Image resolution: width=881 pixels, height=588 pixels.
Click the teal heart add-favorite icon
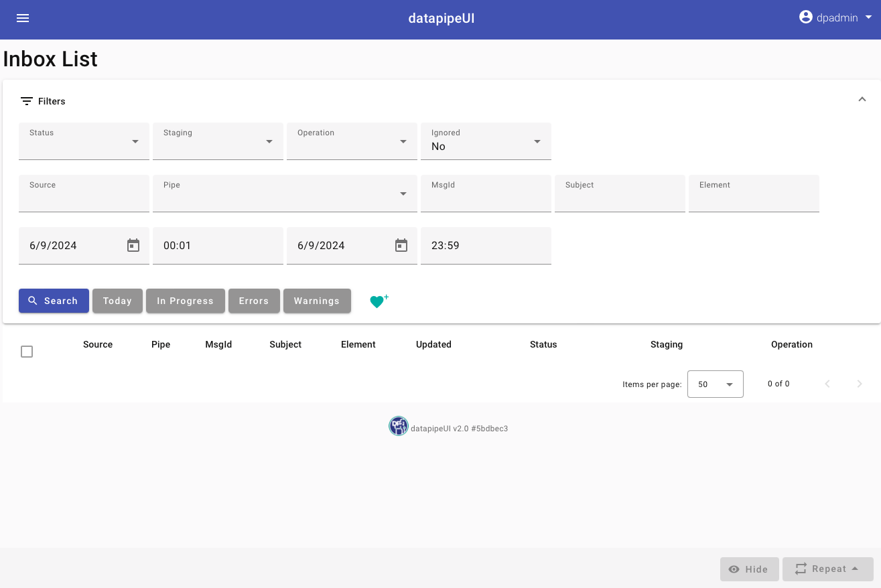click(x=379, y=301)
